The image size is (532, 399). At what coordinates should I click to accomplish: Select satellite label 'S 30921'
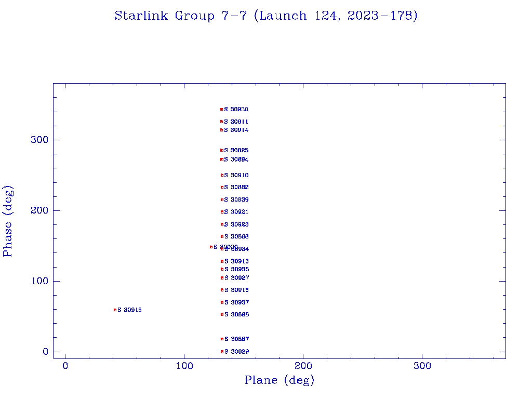(x=236, y=212)
